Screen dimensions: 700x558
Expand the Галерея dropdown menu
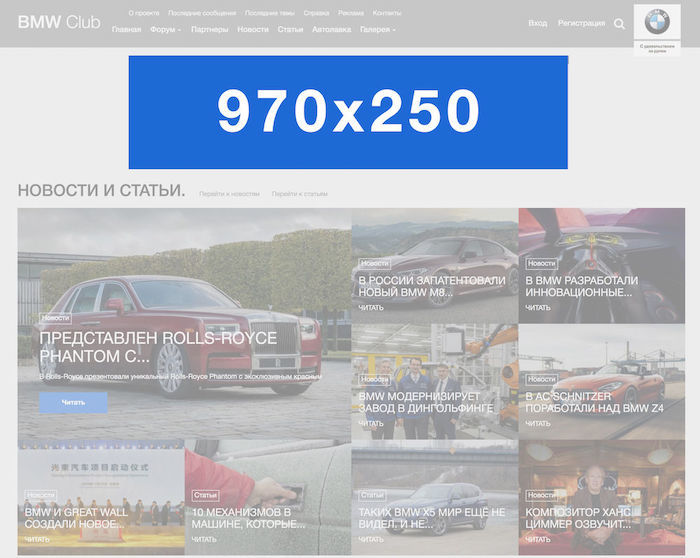point(378,29)
